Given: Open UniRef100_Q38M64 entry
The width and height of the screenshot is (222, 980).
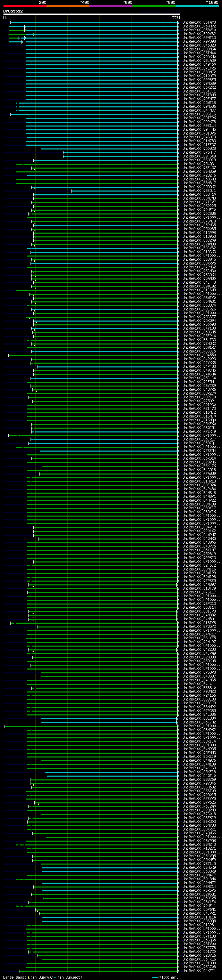Looking at the screenshot, I should click(199, 49).
